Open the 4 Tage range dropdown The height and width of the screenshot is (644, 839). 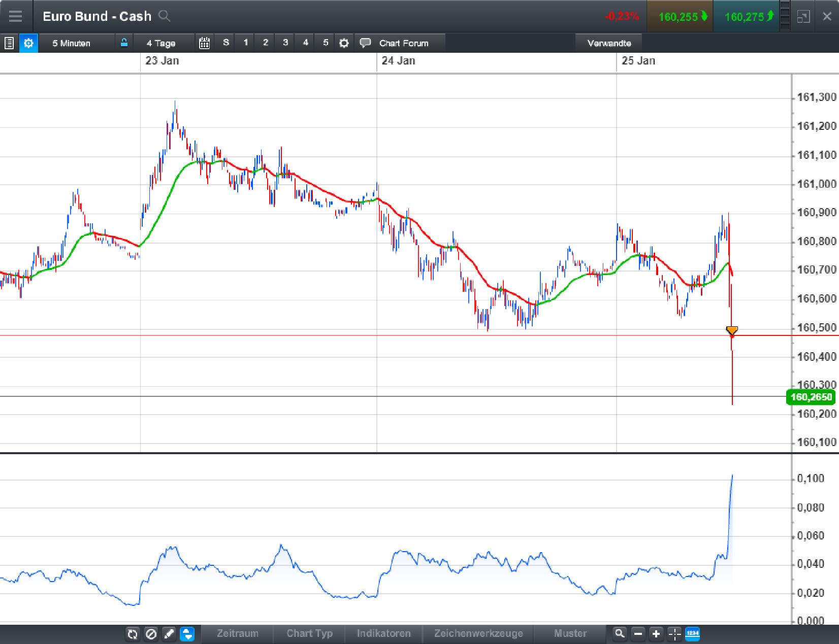[161, 43]
